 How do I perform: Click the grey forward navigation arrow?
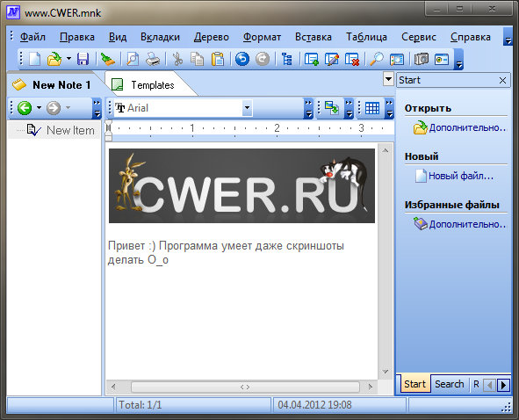tap(54, 108)
